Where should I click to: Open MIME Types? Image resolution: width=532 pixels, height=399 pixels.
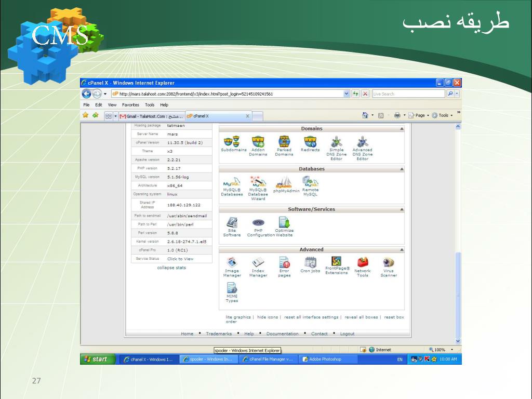[232, 292]
